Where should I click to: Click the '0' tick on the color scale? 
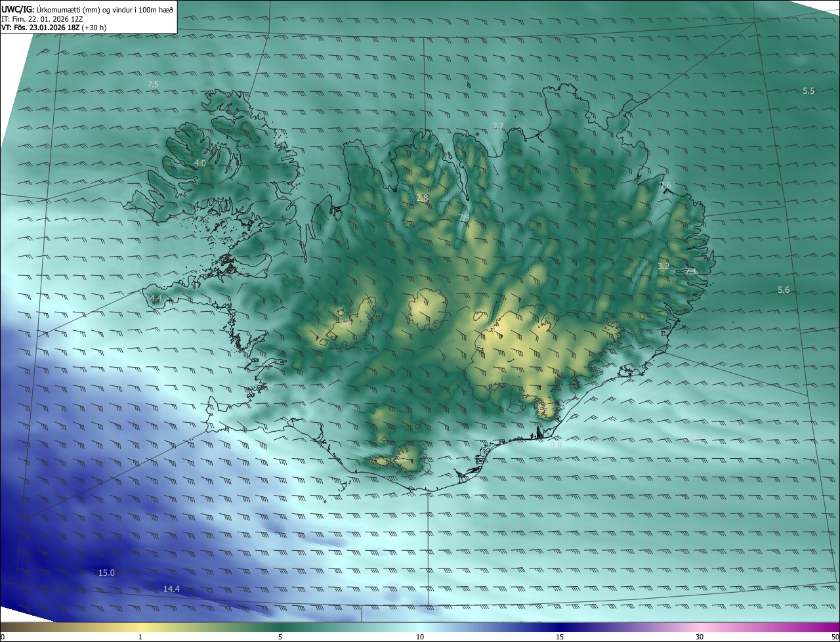(2, 637)
